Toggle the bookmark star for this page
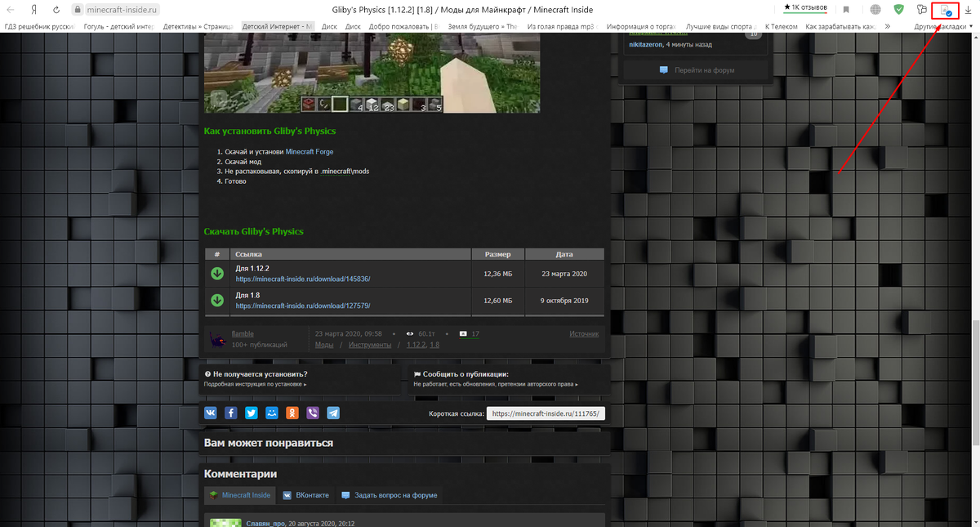980x527 pixels. 846,9
